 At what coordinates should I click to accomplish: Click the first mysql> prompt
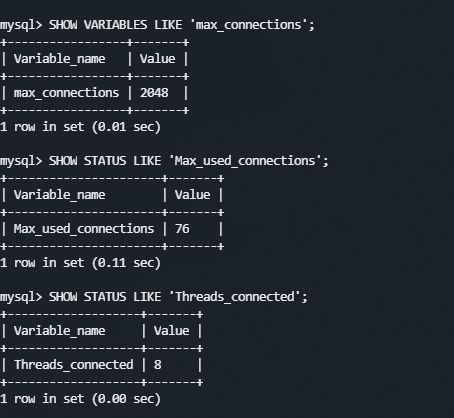pyautogui.click(x=21, y=26)
